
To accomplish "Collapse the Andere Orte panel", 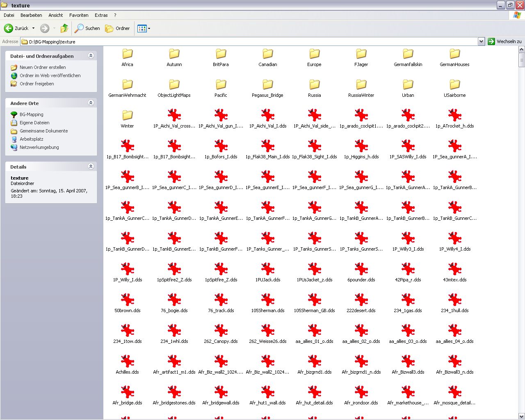I will click(91, 103).
